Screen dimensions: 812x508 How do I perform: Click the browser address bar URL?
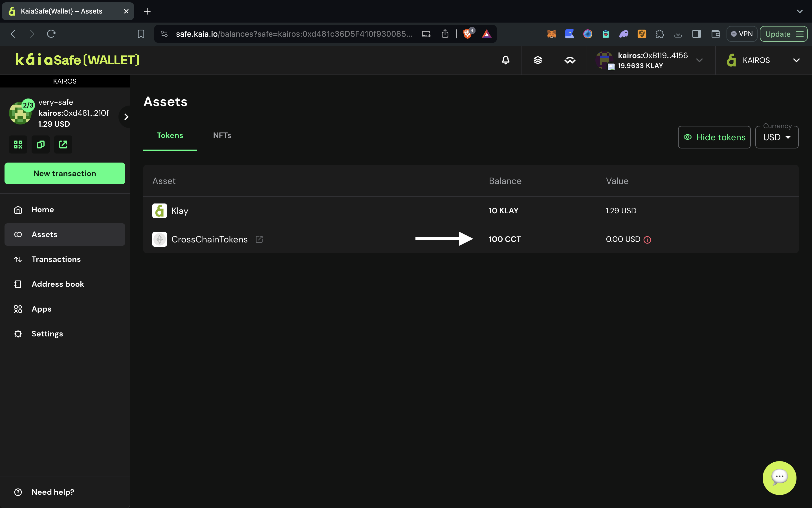[294, 34]
